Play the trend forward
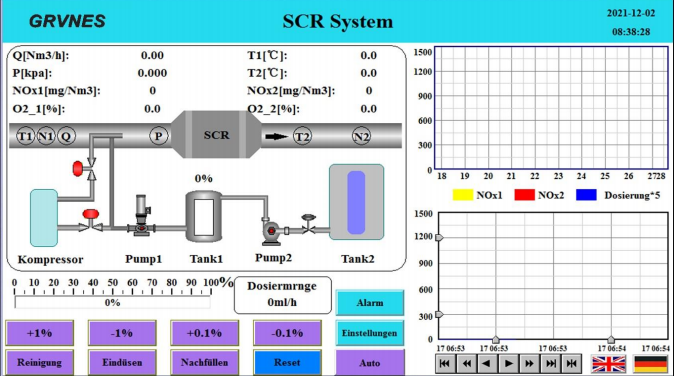This screenshot has height=376, width=674. point(509,364)
